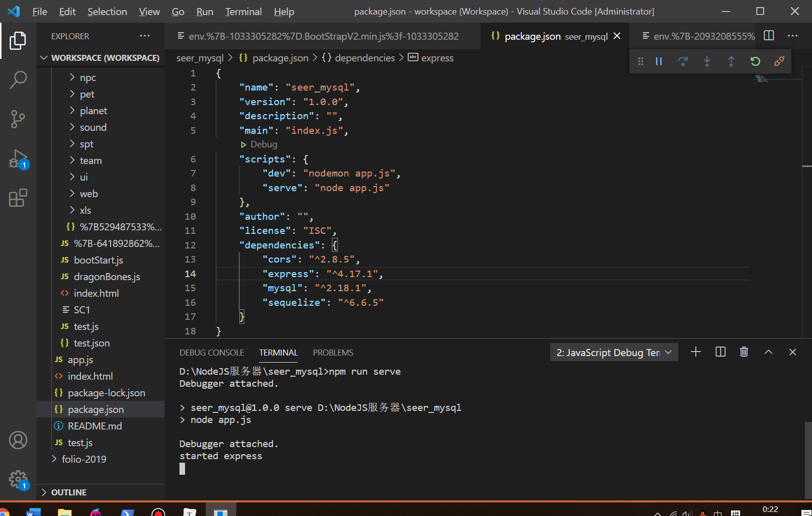The image size is (812, 516).
Task: Maximize the panel with up chevron
Action: click(768, 352)
